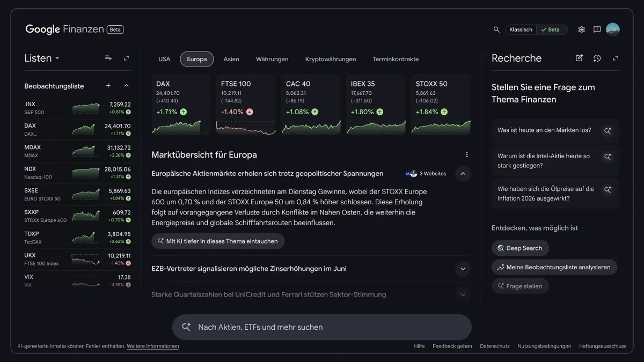Click the AI search icon in search bar
Image resolution: width=644 pixels, height=362 pixels.
(x=186, y=327)
